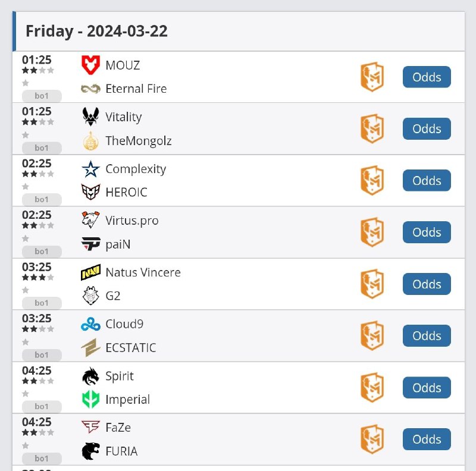Open Odds for MOUZ vs Eternal Fire
This screenshot has width=476, height=471.
pyautogui.click(x=427, y=77)
